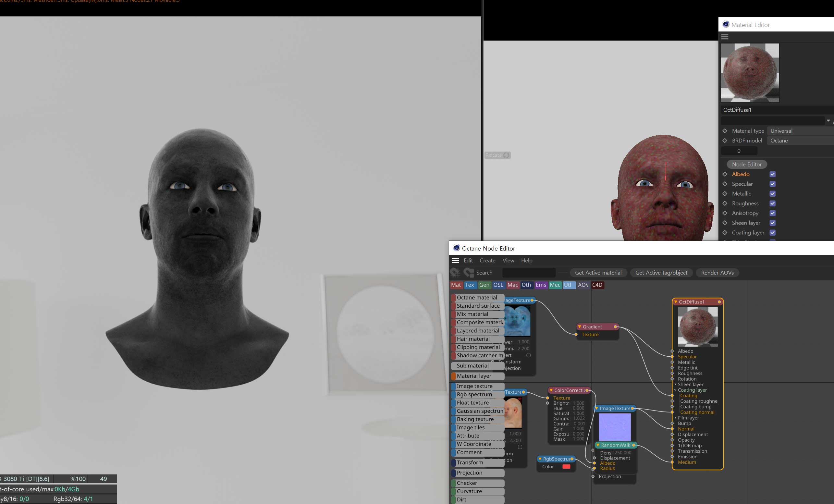
Task: Click the Medium input pin on OctDiffuse1
Action: click(x=672, y=462)
